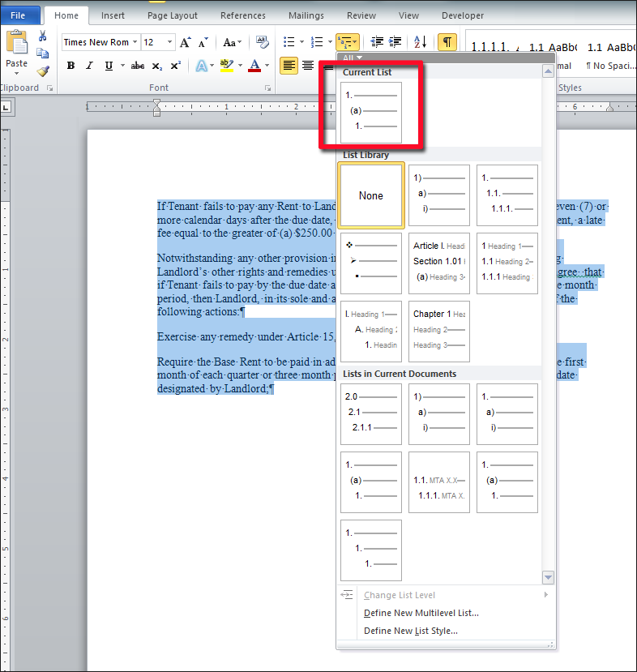This screenshot has height=672, width=637.
Task: Switch to the Page Layout tab
Action: 172,15
